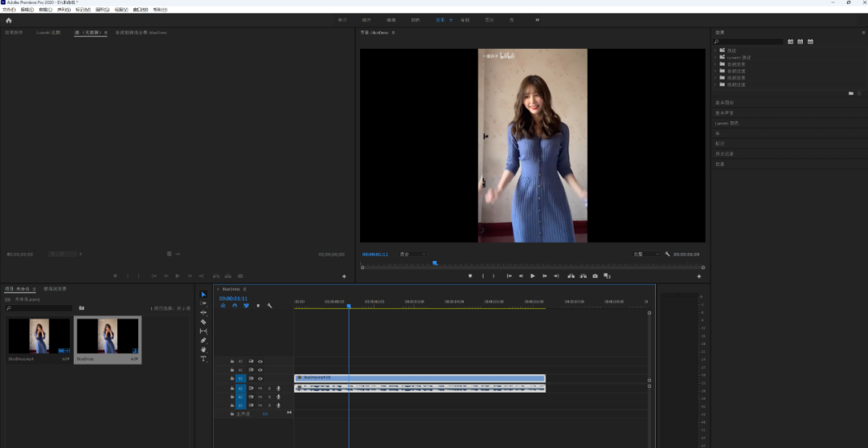
Task: Click the Export Frame camera icon
Action: [595, 276]
